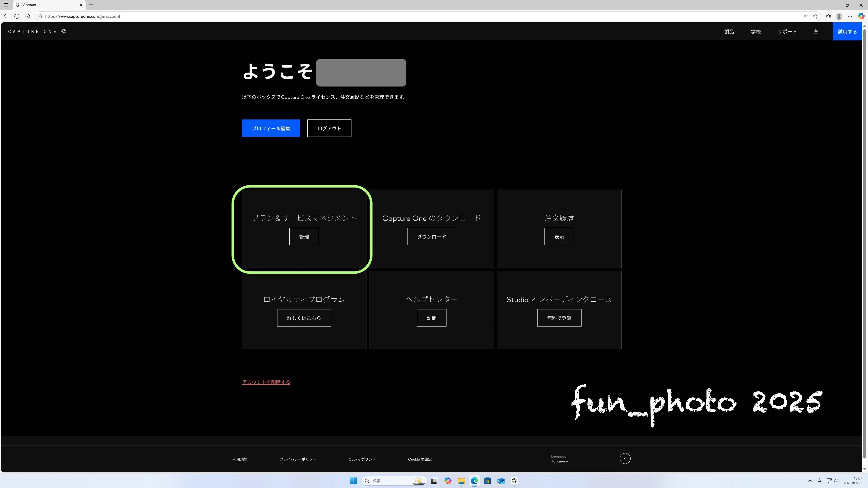
Task: Open the Japanese language selector field
Action: tap(583, 459)
